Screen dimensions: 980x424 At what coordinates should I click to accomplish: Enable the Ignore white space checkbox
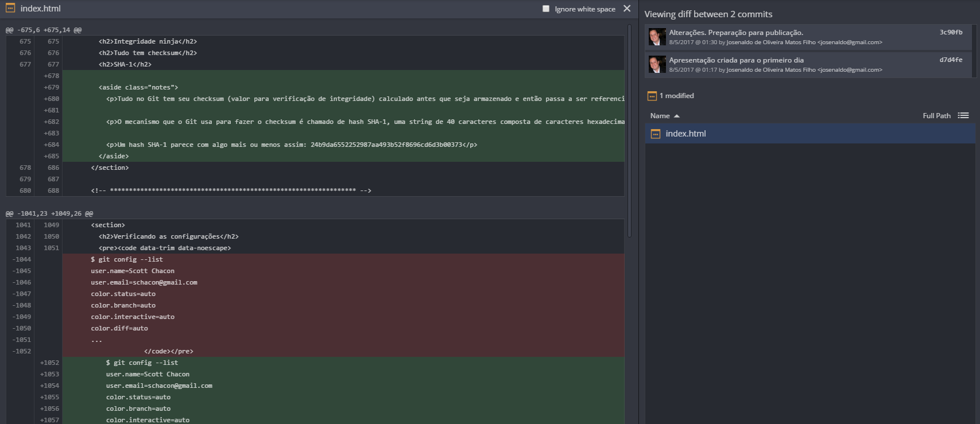click(546, 9)
